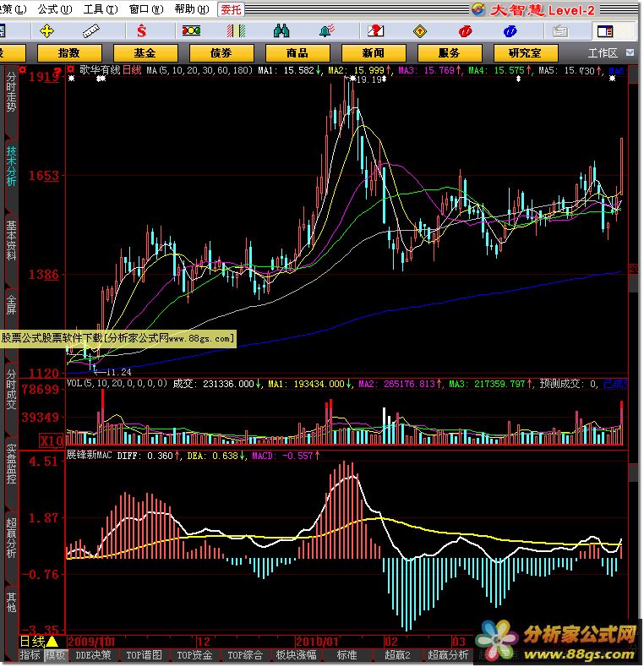
Task: Select the TOP资金 indicator tab
Action: (x=194, y=655)
